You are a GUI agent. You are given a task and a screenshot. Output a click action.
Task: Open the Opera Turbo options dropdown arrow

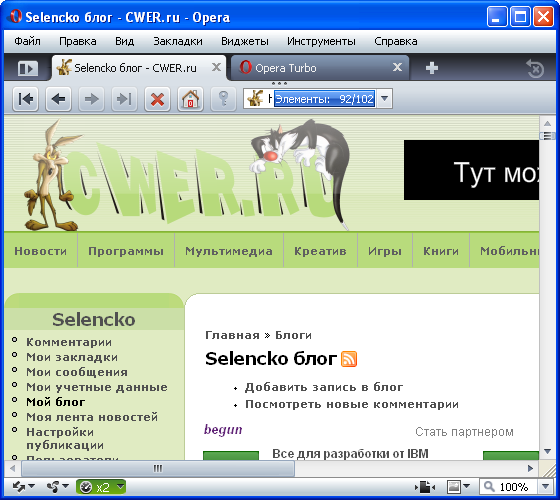121,486
